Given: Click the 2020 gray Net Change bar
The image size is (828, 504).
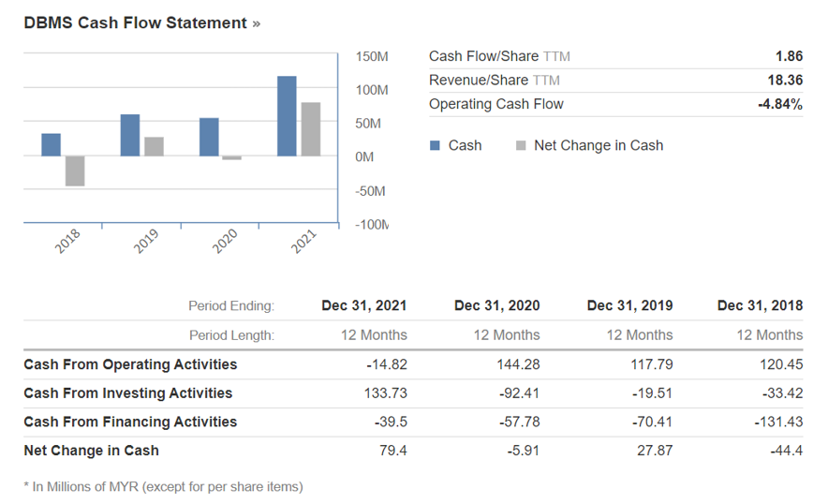Looking at the screenshot, I should (231, 157).
